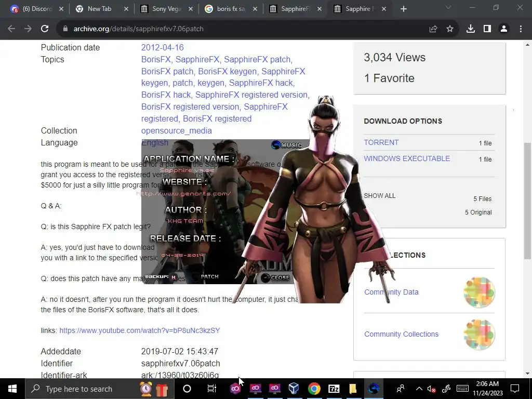
Task: Show hidden system tray icons
Action: coord(419,389)
